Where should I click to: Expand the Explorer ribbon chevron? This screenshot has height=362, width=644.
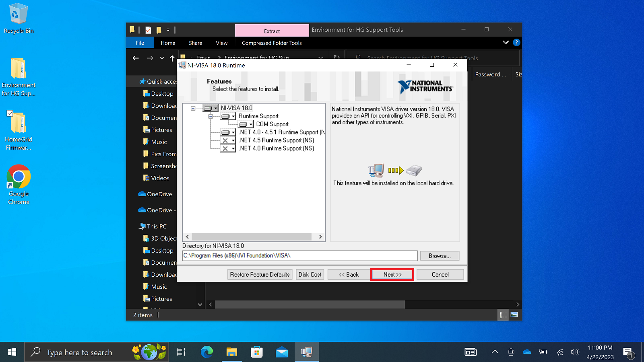(x=506, y=42)
